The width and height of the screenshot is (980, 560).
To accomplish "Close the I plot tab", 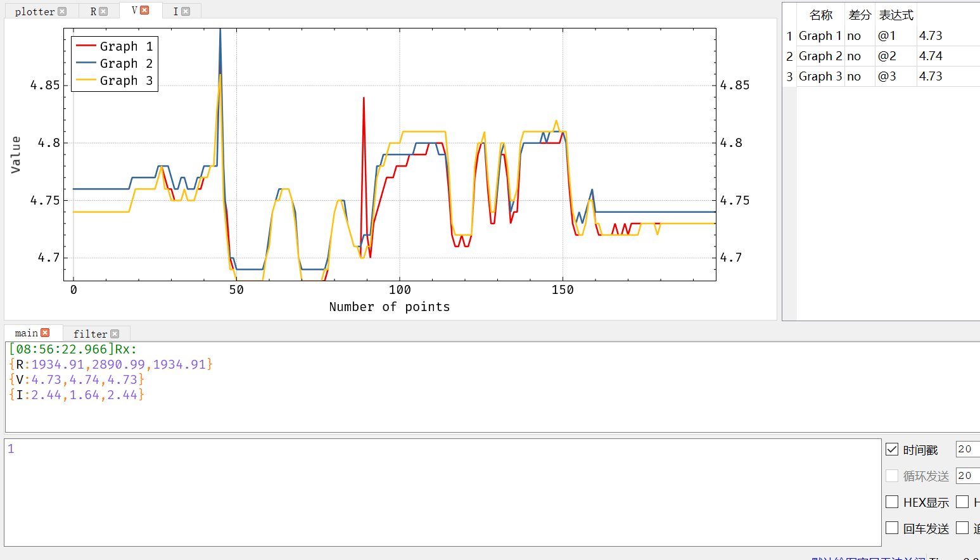I will pos(186,11).
